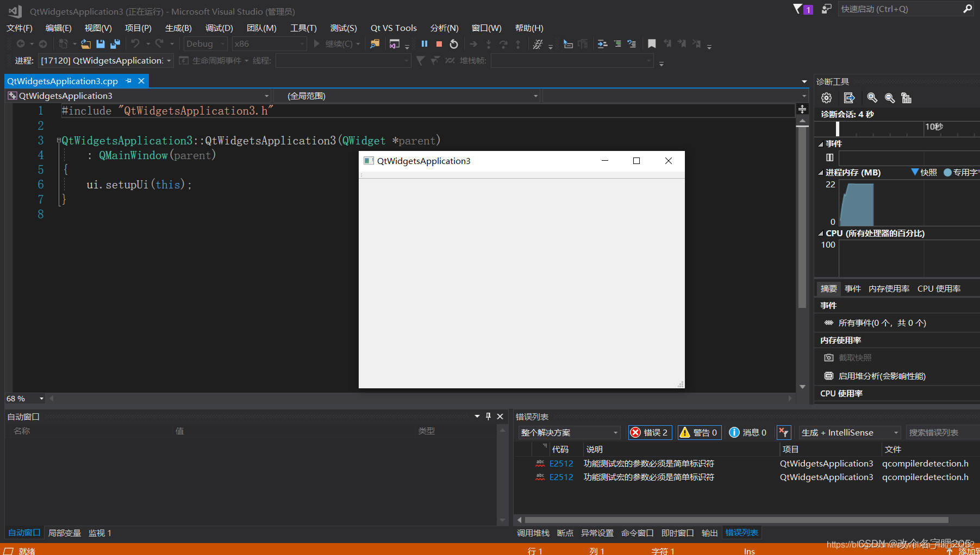The image size is (980, 555).
Task: Open first E2512 error code link
Action: pyautogui.click(x=561, y=463)
